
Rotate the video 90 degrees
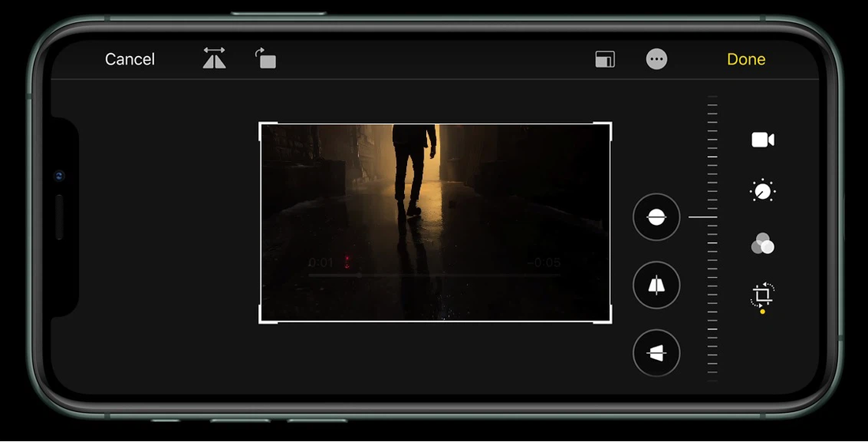(x=266, y=58)
